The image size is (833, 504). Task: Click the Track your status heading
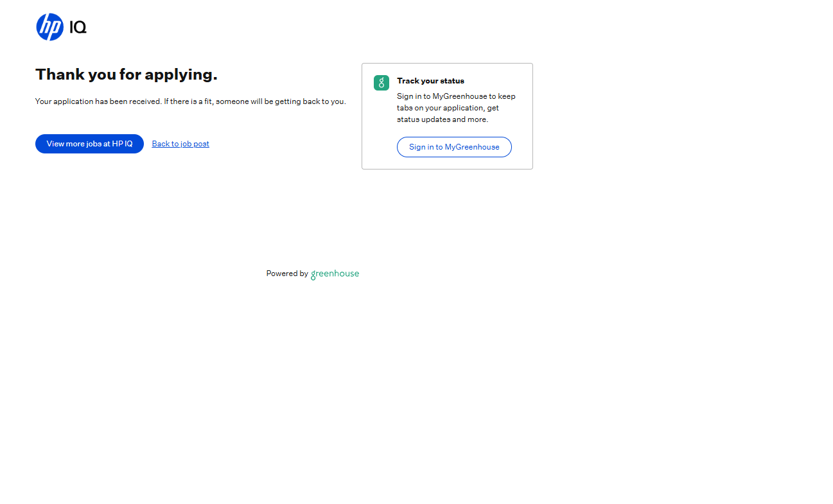coord(430,81)
